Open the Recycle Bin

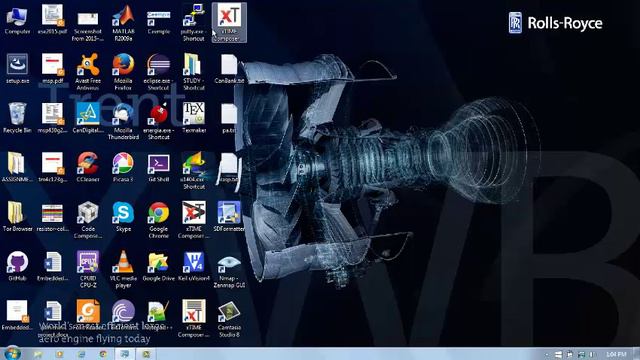[x=17, y=118]
